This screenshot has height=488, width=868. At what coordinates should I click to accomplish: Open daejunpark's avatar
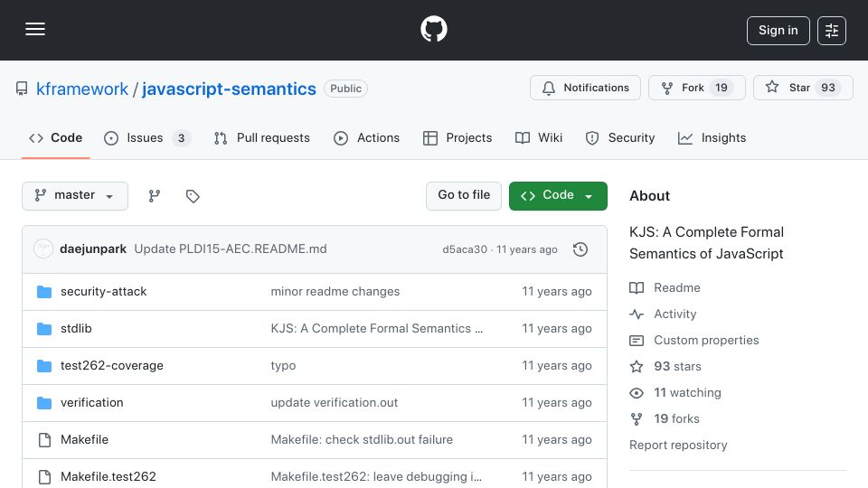coord(43,249)
